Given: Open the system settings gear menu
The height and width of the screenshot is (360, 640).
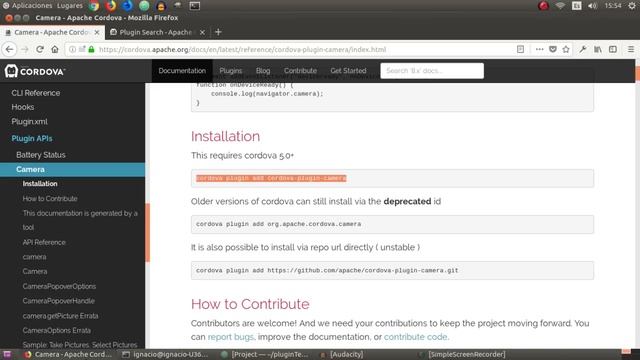Looking at the screenshot, I should click(632, 6).
